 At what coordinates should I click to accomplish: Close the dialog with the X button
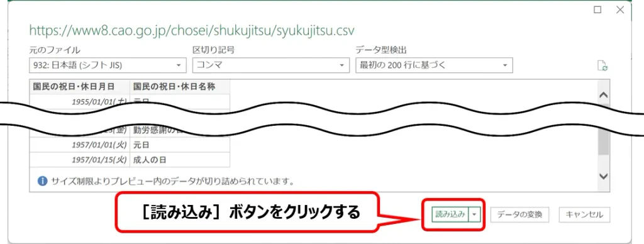[x=620, y=10]
